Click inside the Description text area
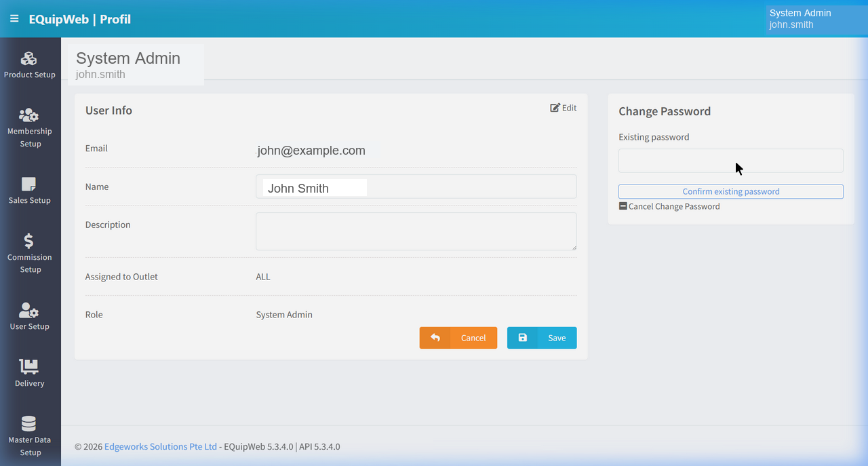The height and width of the screenshot is (466, 868). coord(416,231)
